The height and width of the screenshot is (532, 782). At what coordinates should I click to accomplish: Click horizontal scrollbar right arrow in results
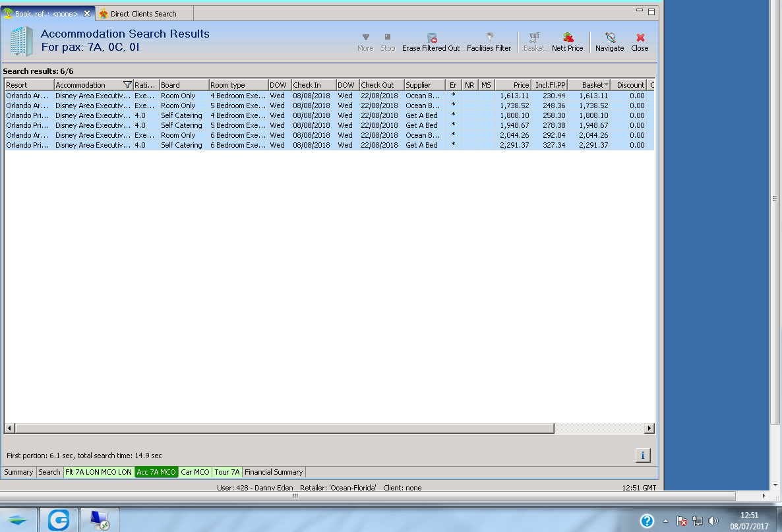[x=649, y=429]
